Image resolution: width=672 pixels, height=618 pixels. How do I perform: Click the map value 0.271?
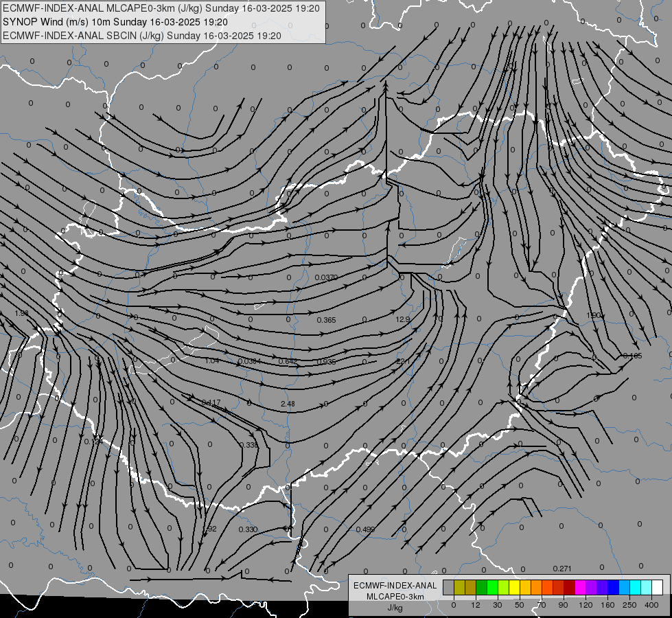click(562, 569)
